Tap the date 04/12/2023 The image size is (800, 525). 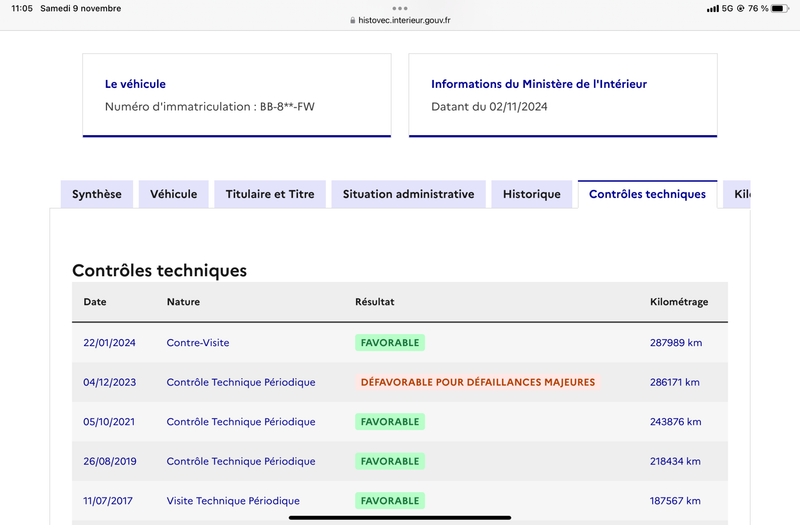click(x=110, y=382)
